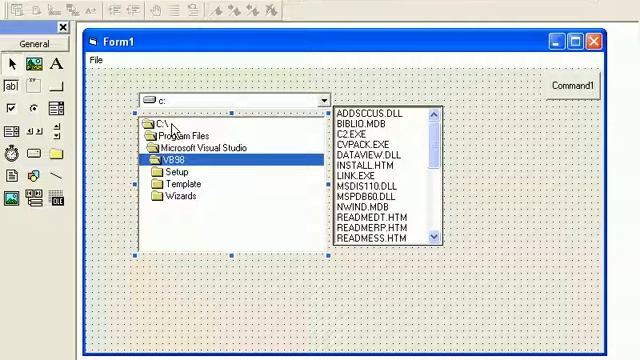
Task: Select the TextBox control tool
Action: point(12,86)
